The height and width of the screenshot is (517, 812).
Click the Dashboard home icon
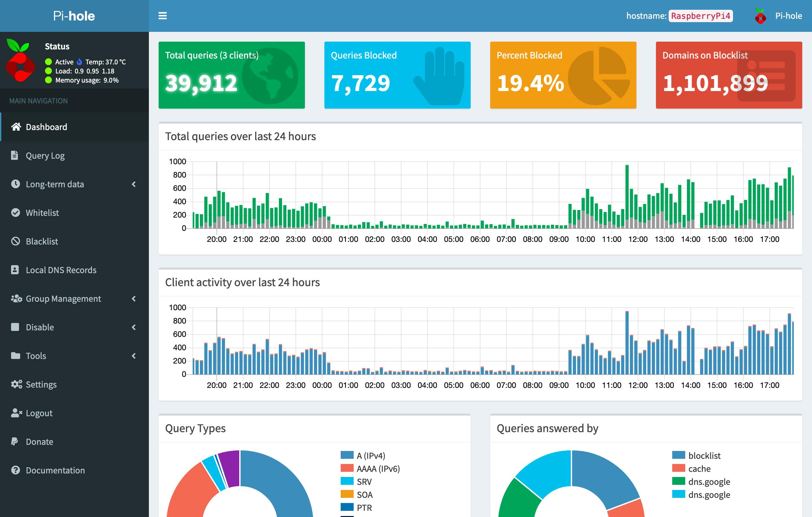16,127
